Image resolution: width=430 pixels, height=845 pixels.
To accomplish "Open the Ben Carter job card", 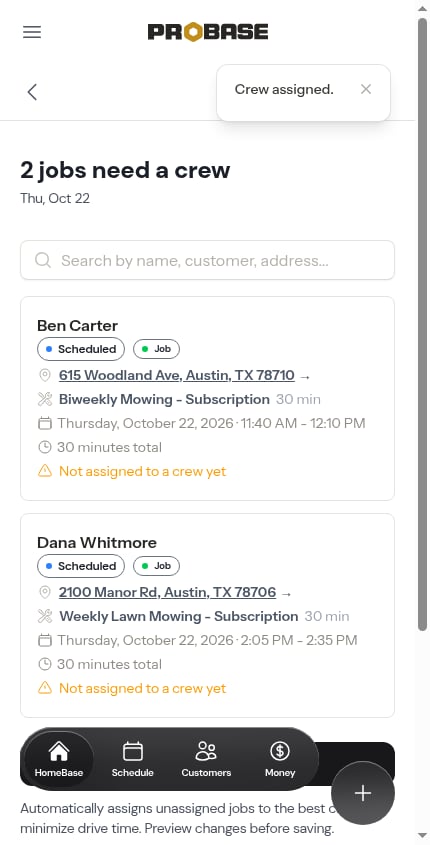I will tap(207, 399).
